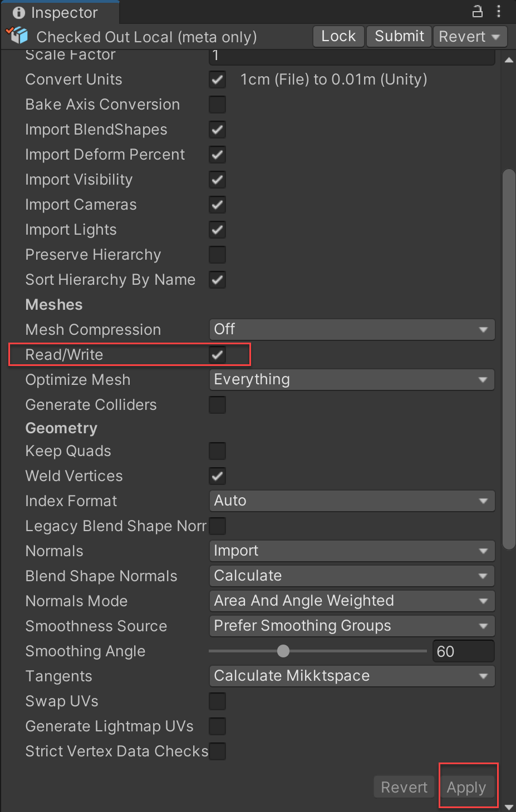Disable the Read/Write checkbox
516x812 pixels.
point(217,355)
